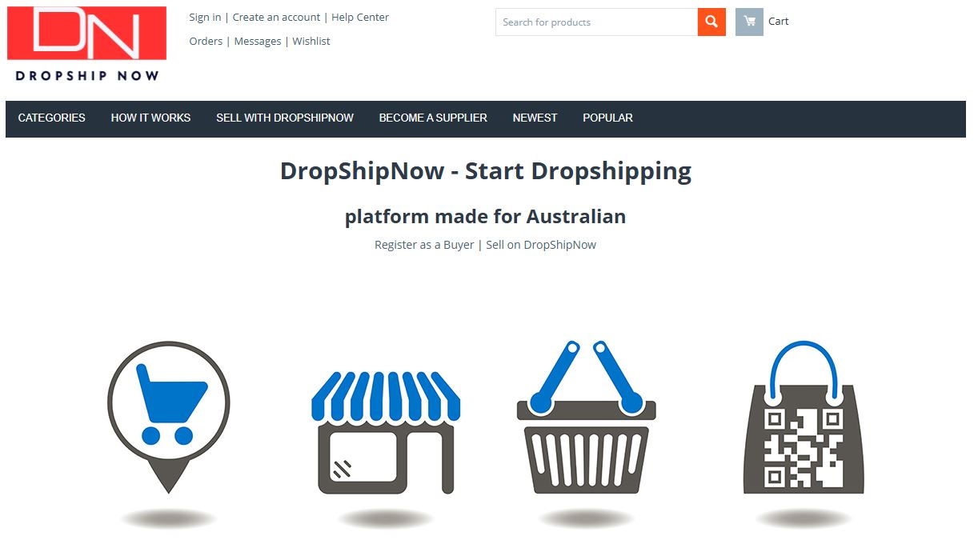Select the storefront awning icon
The image size is (974, 560).
point(386,431)
